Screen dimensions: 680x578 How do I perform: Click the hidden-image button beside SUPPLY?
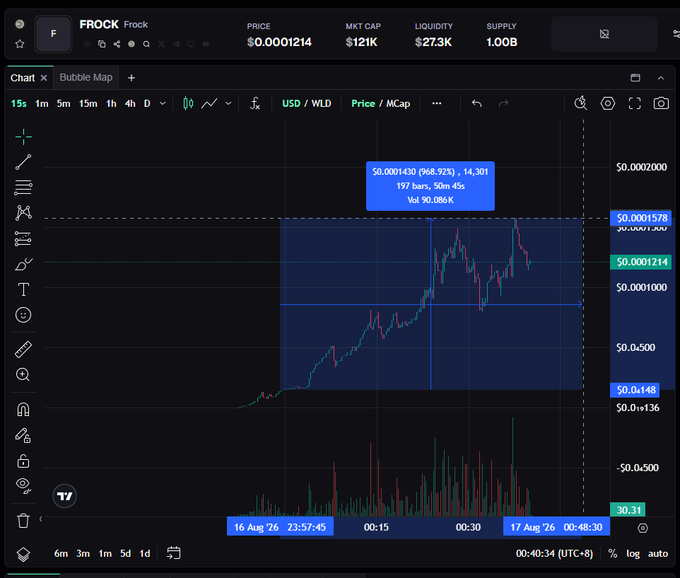(604, 34)
